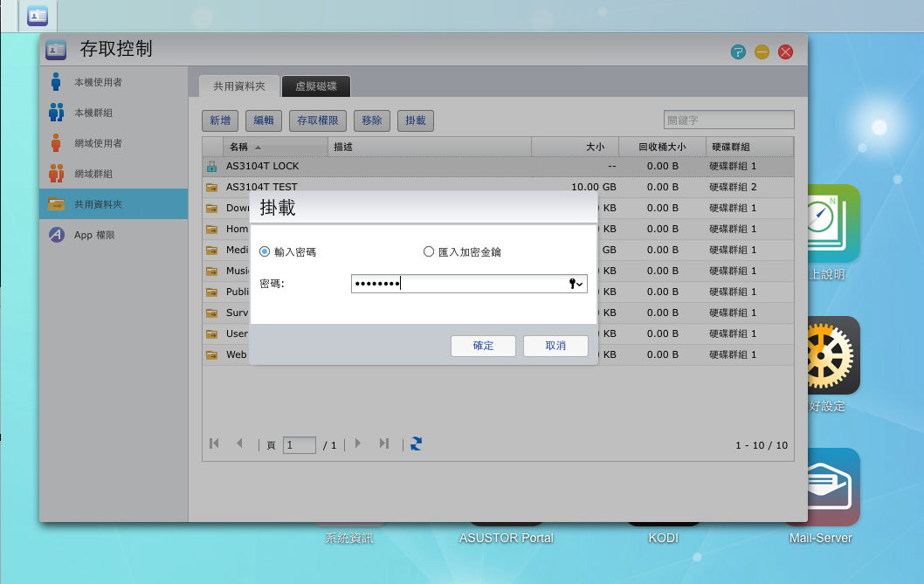Focus the 密碼 password field
Image resolution: width=924 pixels, height=584 pixels.
coord(469,284)
